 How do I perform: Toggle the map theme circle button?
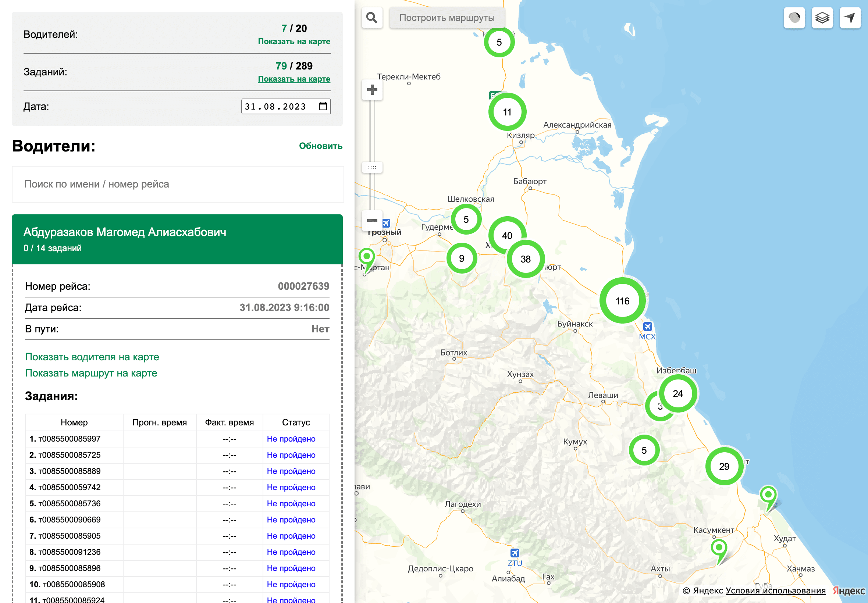click(x=794, y=17)
